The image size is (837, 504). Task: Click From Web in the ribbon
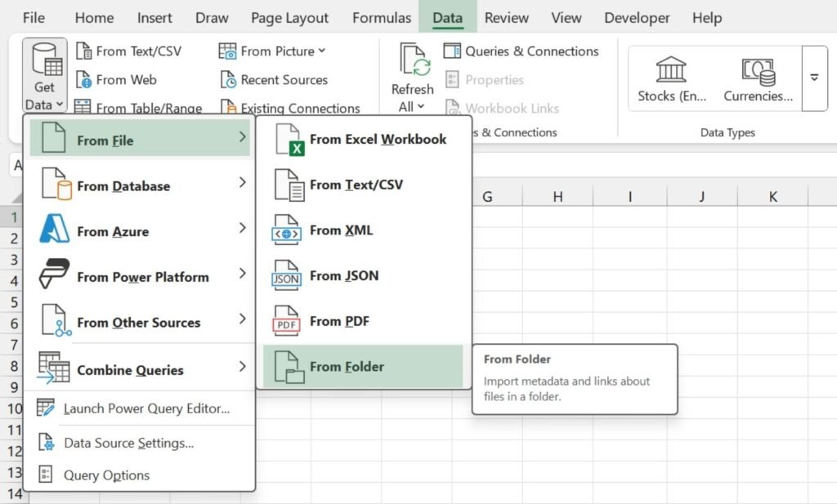tap(116, 80)
